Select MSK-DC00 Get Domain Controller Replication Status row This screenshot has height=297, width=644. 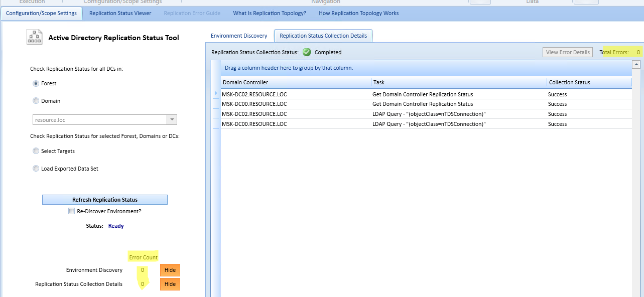(x=426, y=104)
